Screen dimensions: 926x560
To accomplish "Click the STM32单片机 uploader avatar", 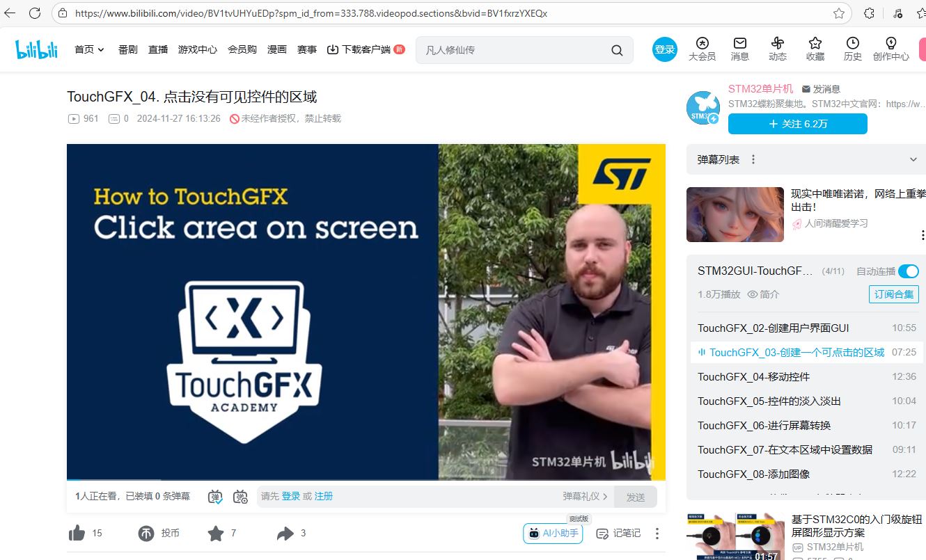I will click(703, 108).
